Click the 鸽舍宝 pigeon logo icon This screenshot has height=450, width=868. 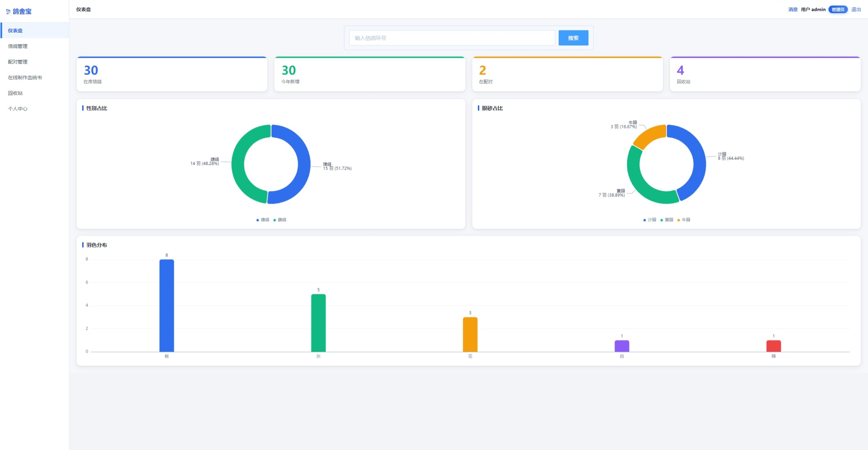pyautogui.click(x=8, y=12)
